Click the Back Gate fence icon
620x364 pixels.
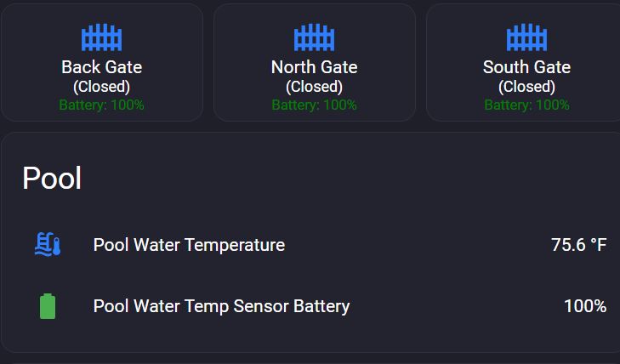pyautogui.click(x=102, y=37)
